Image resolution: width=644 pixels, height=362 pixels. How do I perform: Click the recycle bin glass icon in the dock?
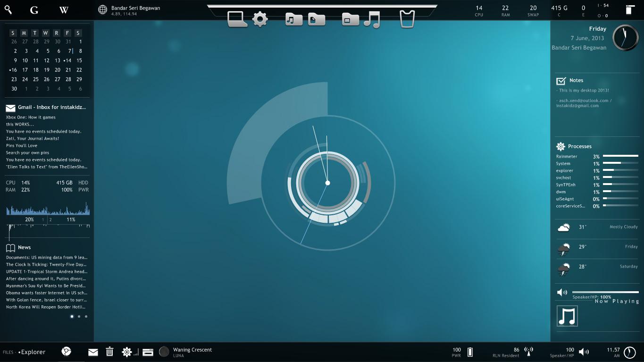[407, 20]
